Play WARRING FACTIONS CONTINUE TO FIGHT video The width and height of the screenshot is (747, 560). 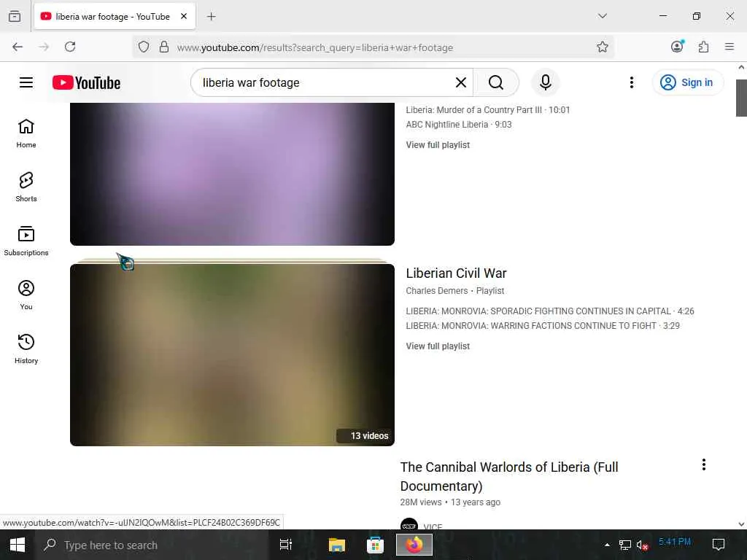tap(543, 326)
